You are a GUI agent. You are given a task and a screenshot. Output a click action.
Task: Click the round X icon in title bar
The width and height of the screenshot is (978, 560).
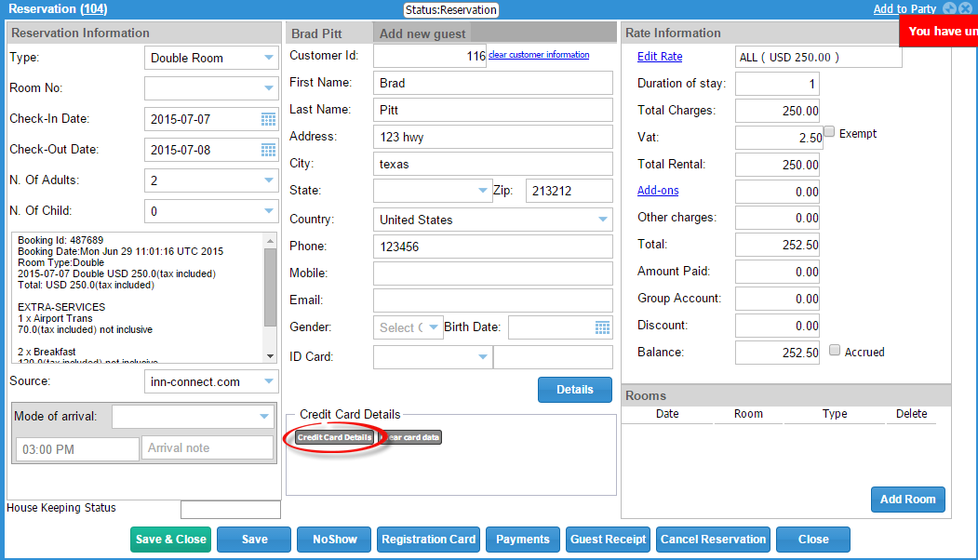966,9
